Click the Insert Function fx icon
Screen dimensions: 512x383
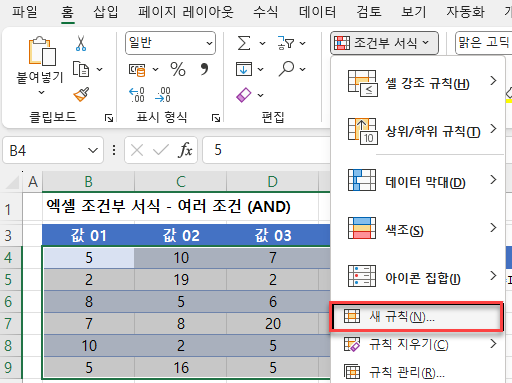(185, 150)
